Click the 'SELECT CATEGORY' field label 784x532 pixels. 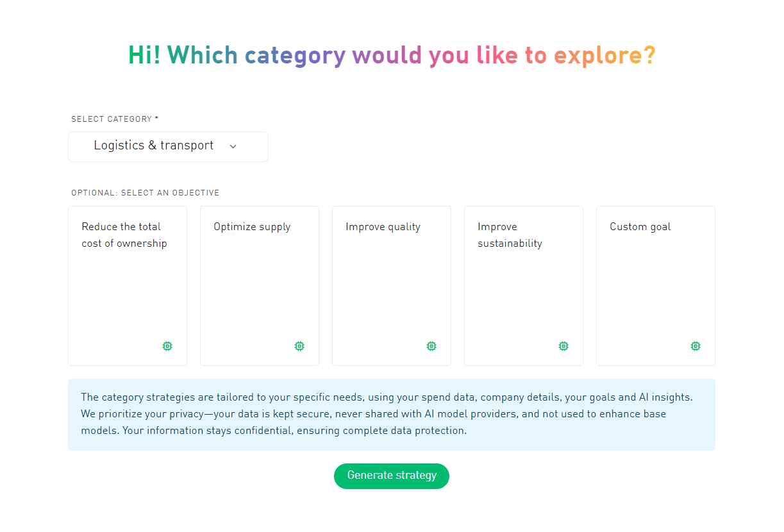112,119
